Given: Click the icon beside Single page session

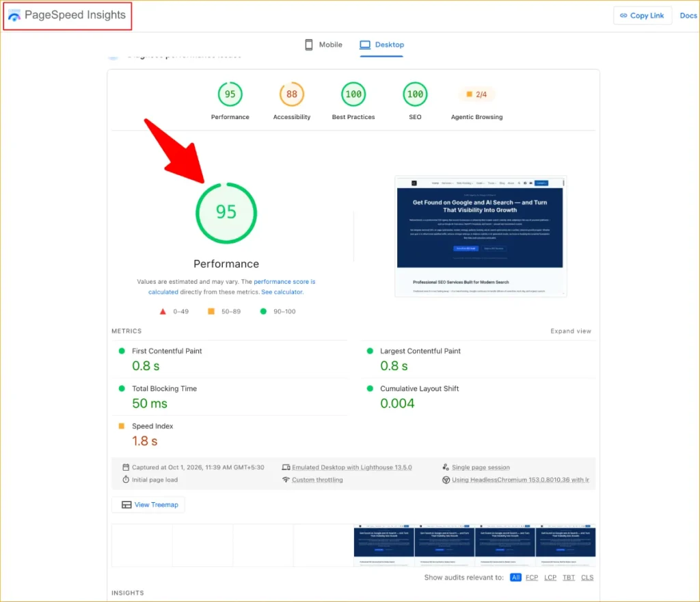Looking at the screenshot, I should pos(446,467).
